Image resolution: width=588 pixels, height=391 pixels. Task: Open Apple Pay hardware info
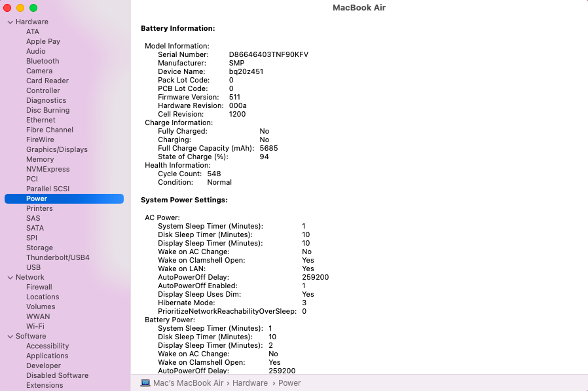[x=43, y=41]
